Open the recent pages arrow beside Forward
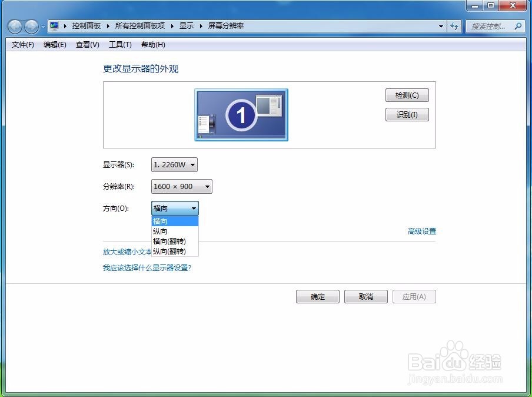532x397 pixels. 43,27
